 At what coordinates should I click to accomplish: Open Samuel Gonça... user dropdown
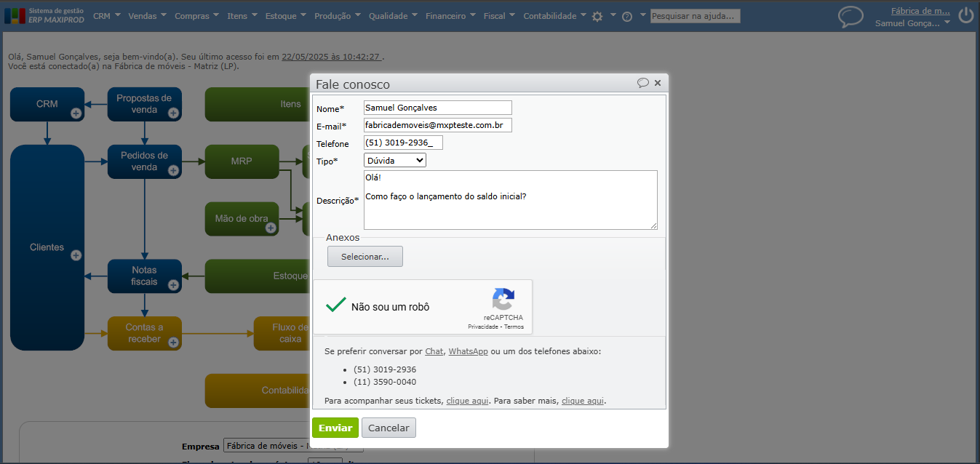tap(913, 23)
